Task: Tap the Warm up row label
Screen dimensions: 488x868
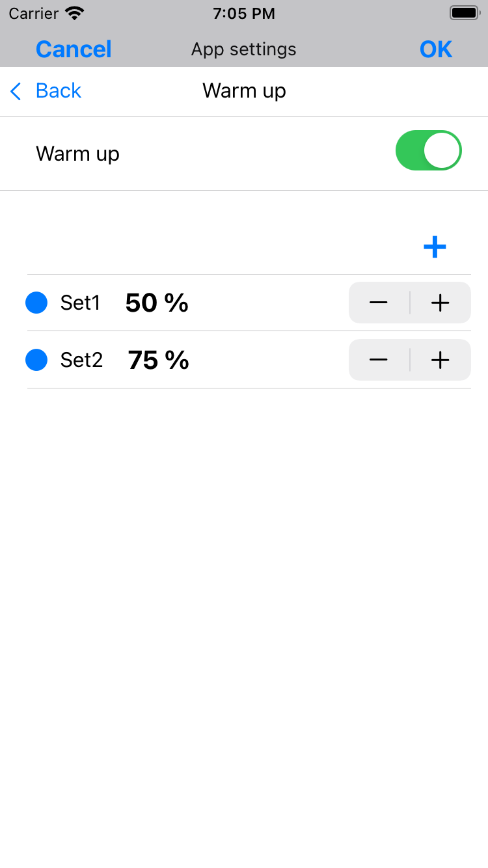Action: click(78, 154)
